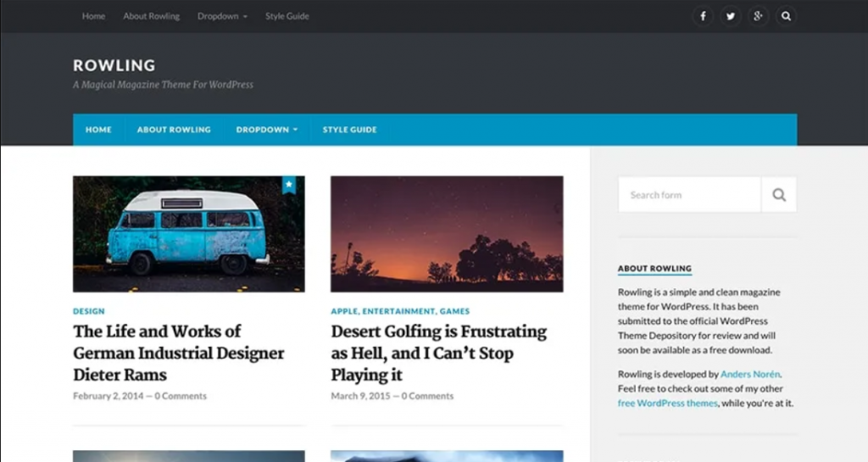Follow the free WordPress themes link
Screen dimensions: 868x462
[x=667, y=404]
